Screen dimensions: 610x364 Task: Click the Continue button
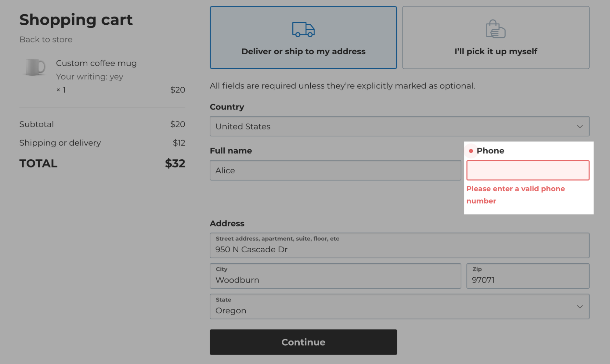303,342
